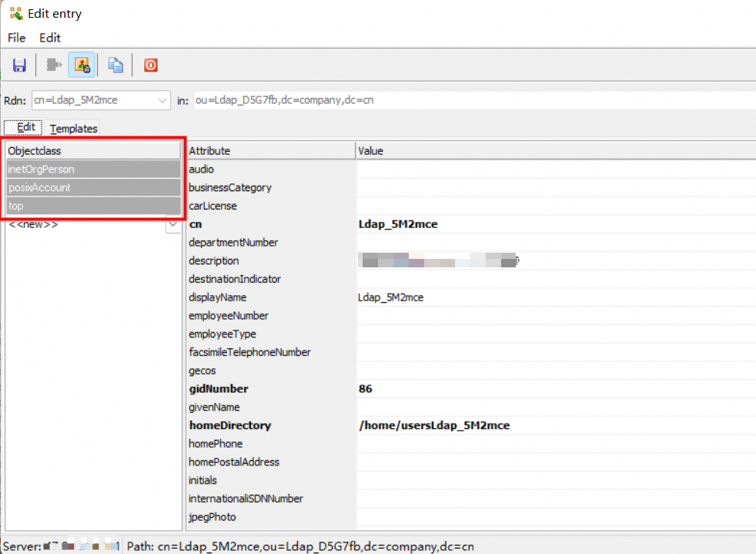Select the cn attribute name
The width and height of the screenshot is (756, 554).
(196, 224)
